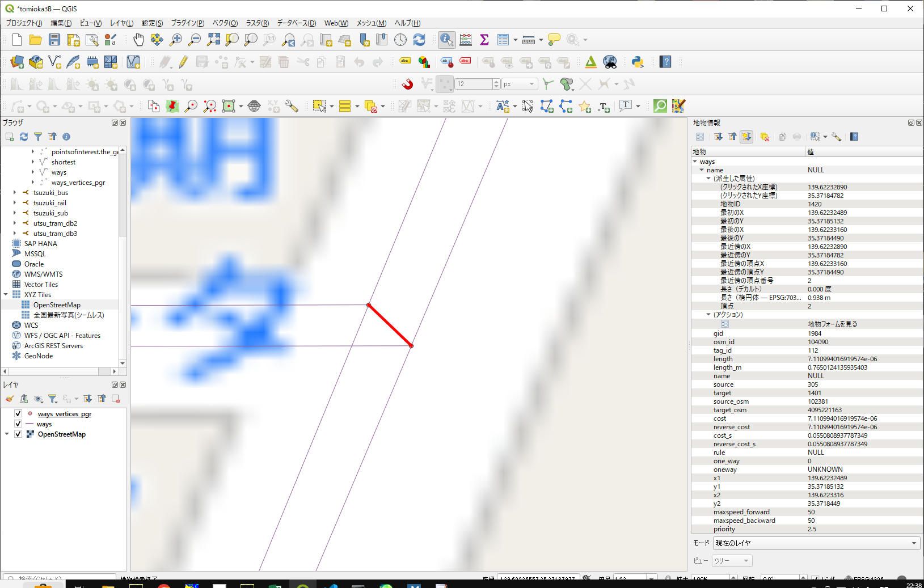924x588 pixels.
Task: Click the snapping tolerance value field
Action: coord(474,84)
